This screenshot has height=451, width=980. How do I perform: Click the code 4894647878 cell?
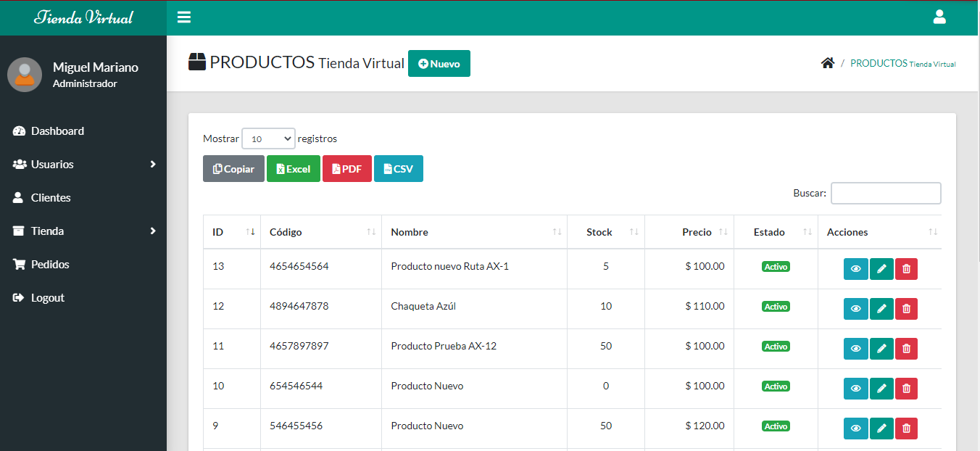pyautogui.click(x=321, y=309)
